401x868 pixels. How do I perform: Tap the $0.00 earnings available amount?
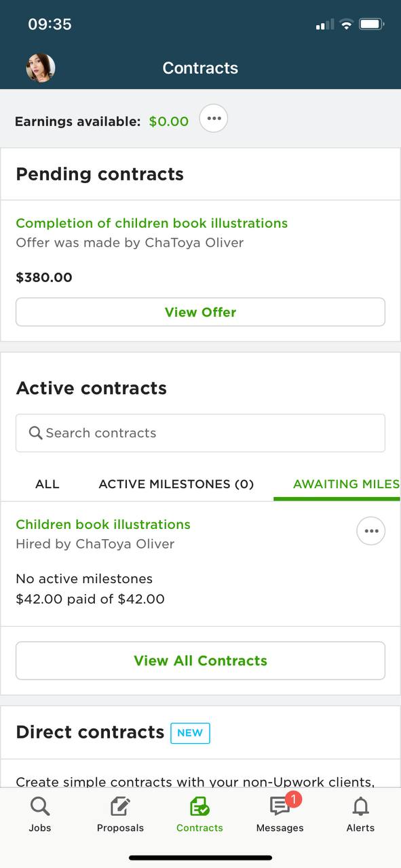pyautogui.click(x=169, y=121)
